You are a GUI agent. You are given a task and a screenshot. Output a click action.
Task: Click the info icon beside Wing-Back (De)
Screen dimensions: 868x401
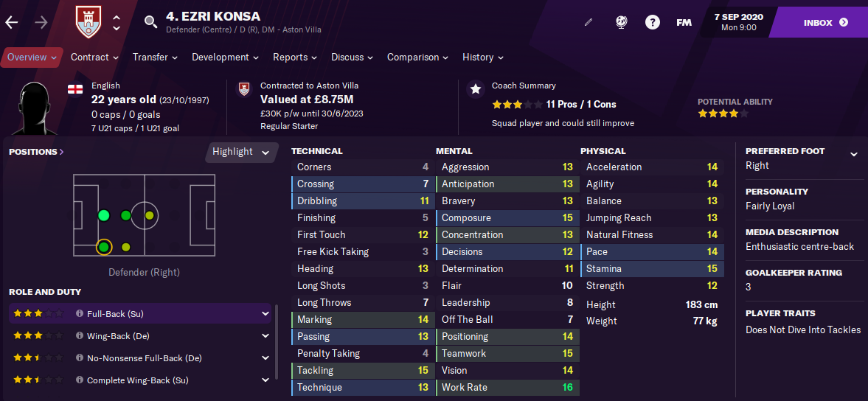tap(79, 335)
